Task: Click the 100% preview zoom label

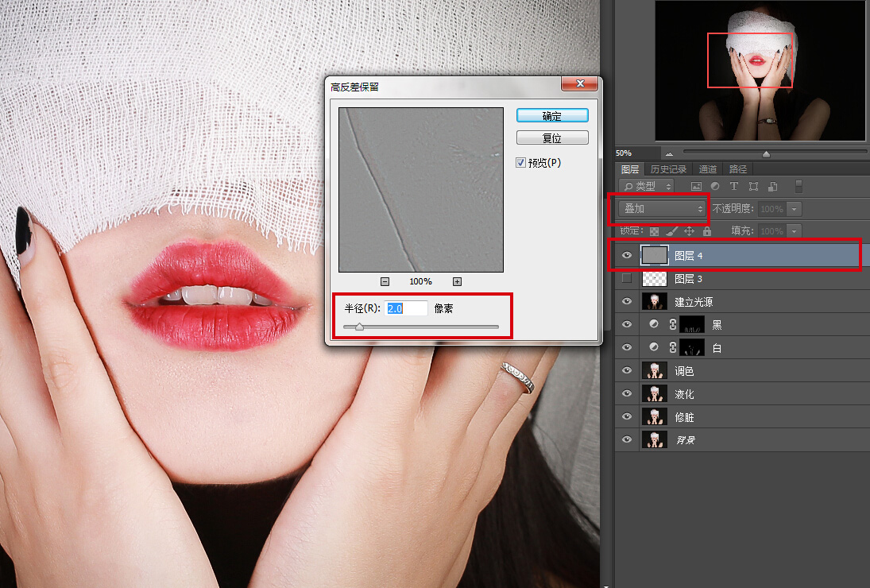Action: click(x=420, y=282)
